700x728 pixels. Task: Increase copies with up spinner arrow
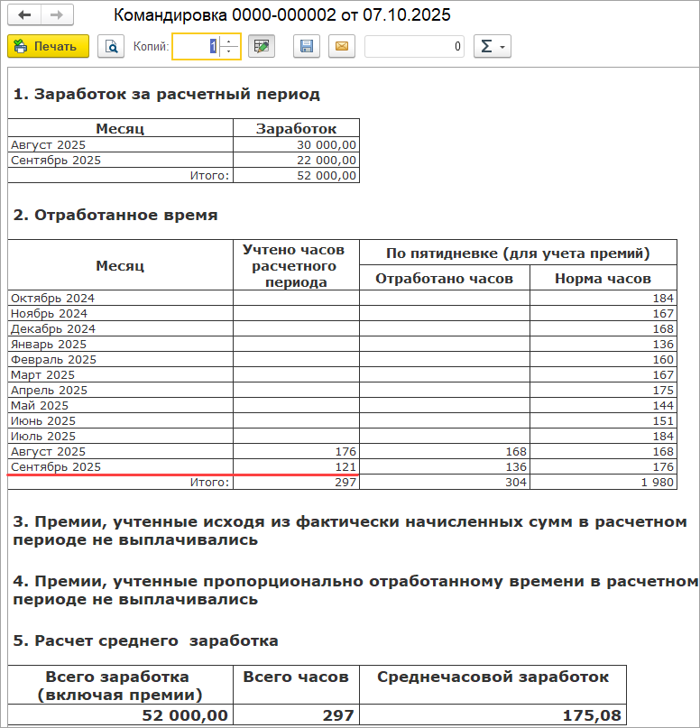tap(229, 41)
